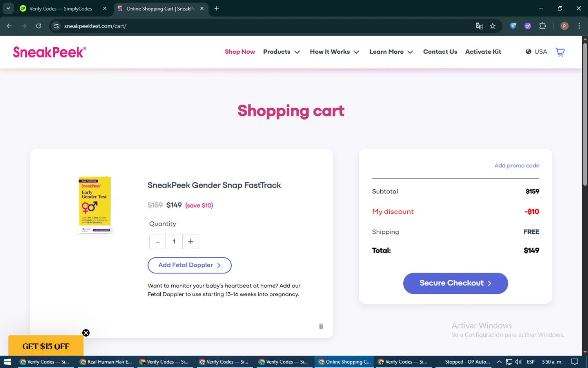Close the Verify Codes SimplyCodes tab
Screen dimensions: 588x368
(105, 8)
